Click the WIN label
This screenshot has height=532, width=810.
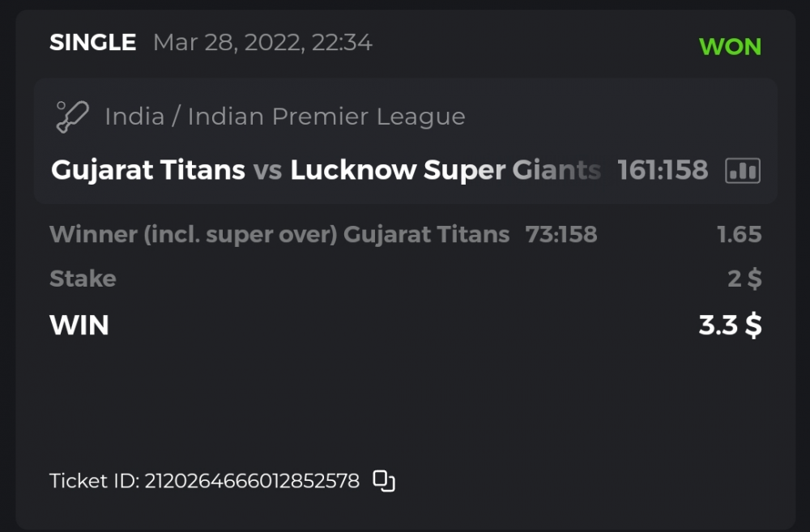[79, 326]
